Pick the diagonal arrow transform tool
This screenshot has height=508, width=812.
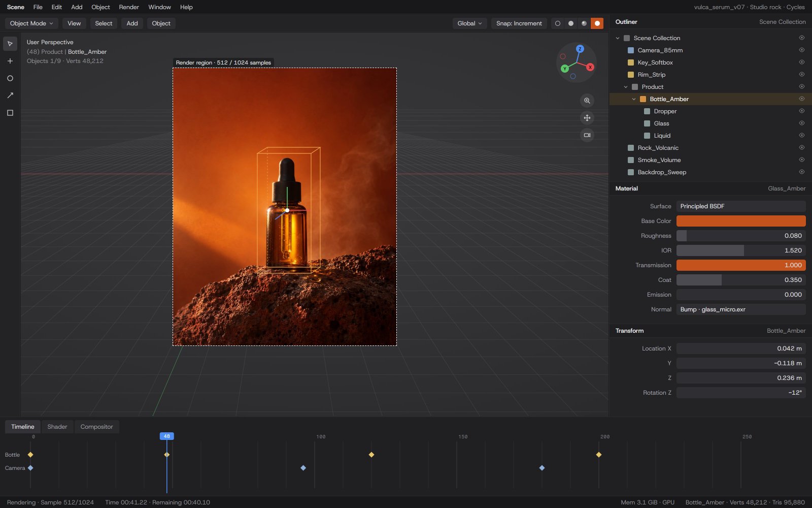click(10, 96)
